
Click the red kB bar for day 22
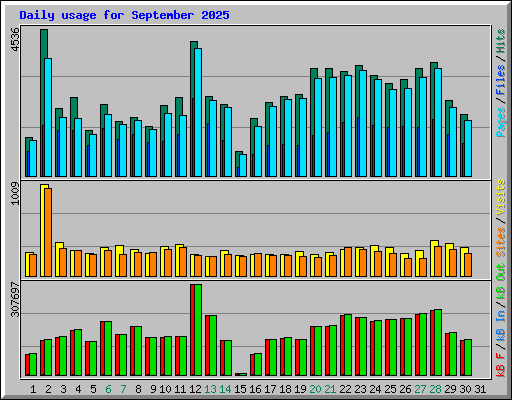(x=342, y=345)
